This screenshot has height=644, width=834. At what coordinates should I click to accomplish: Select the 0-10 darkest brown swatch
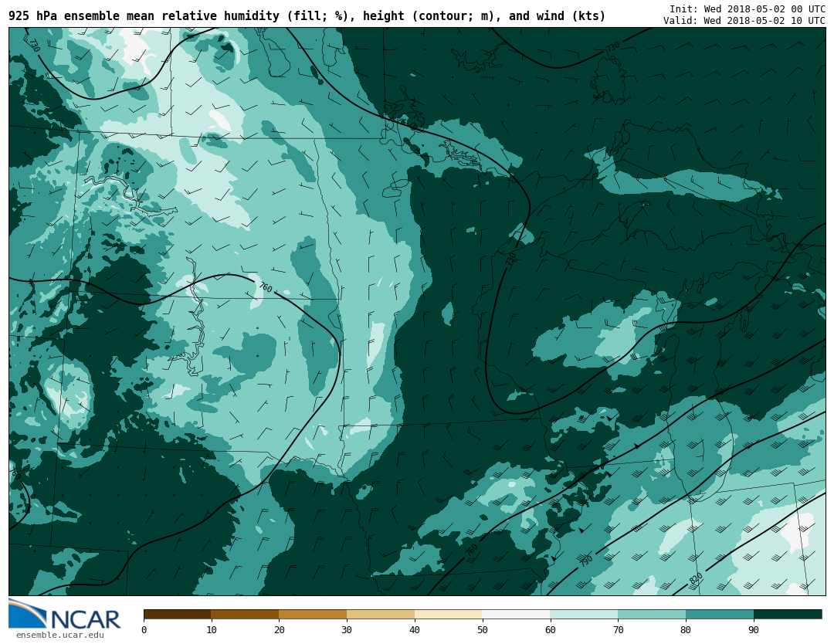click(x=177, y=614)
